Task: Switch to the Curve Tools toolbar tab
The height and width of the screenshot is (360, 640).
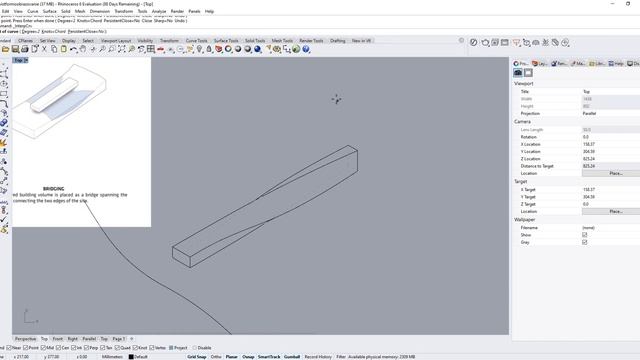Action: point(196,41)
